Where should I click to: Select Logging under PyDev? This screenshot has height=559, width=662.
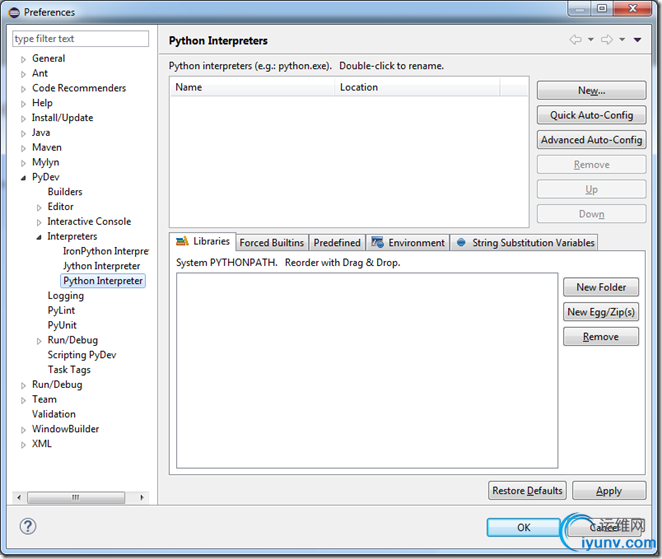65,296
